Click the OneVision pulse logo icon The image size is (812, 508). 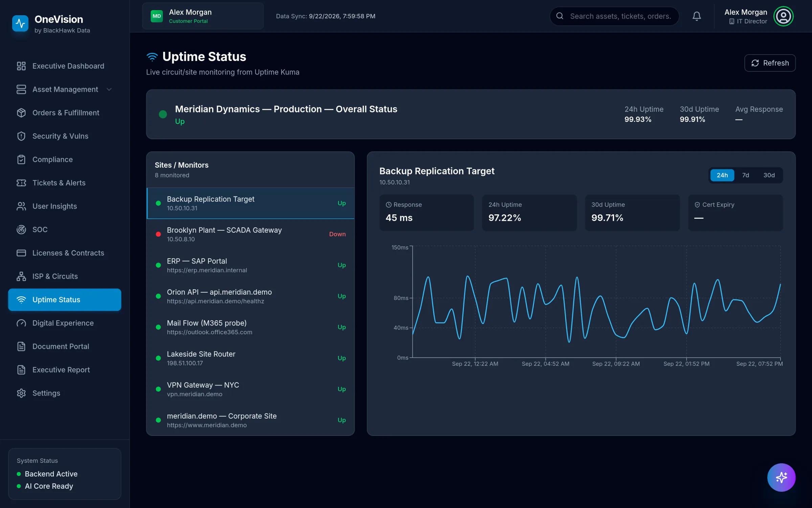(20, 23)
